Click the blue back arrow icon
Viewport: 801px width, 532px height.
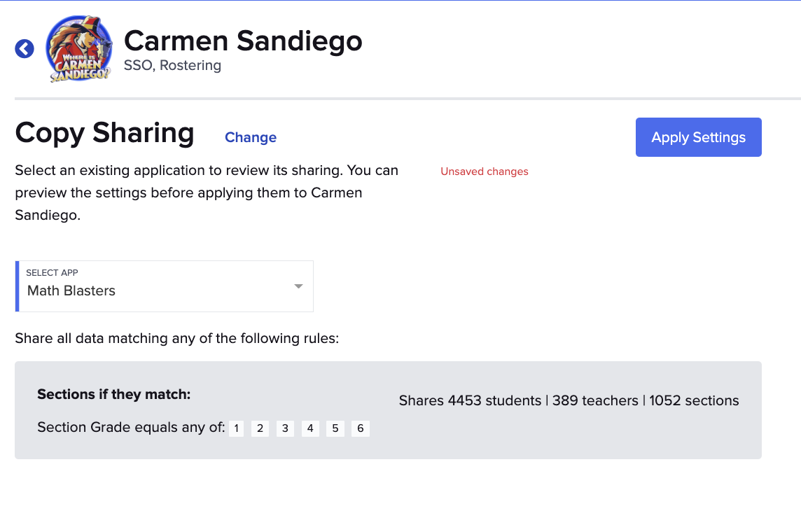point(24,48)
